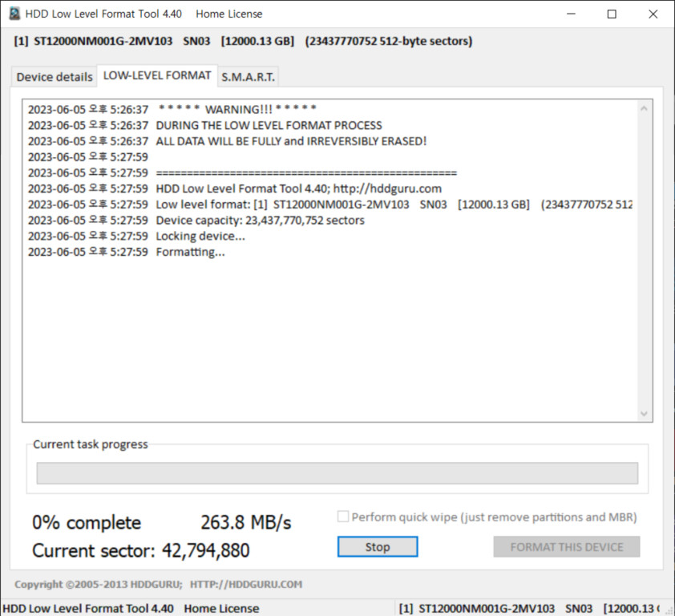Switch to the Device details tab

click(x=55, y=77)
